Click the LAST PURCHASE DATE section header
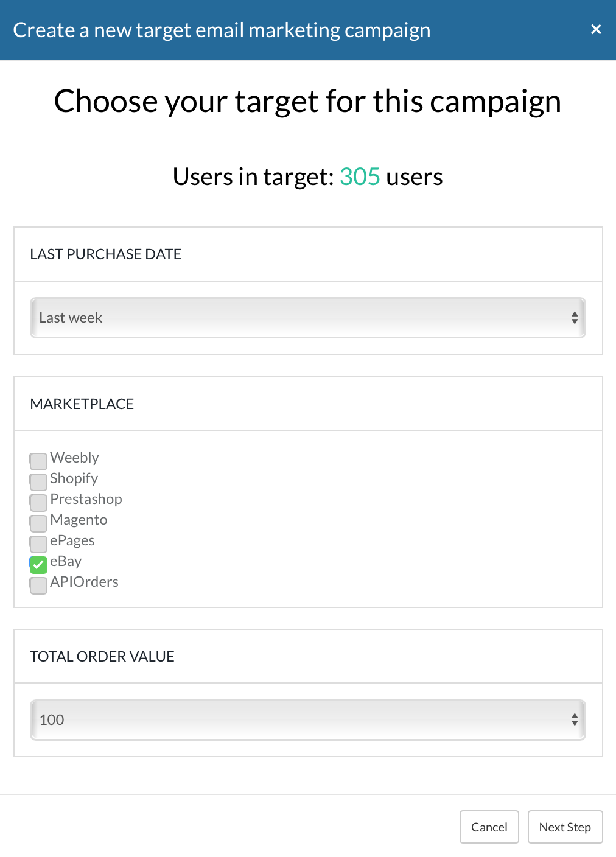 (106, 254)
